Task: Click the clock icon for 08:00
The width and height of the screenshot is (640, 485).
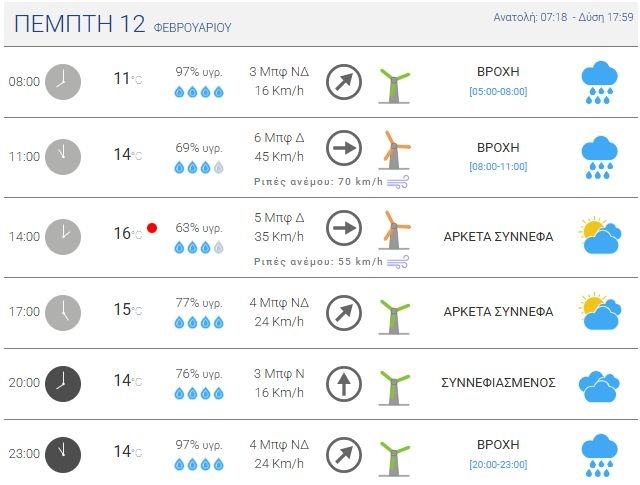Action: [x=62, y=81]
